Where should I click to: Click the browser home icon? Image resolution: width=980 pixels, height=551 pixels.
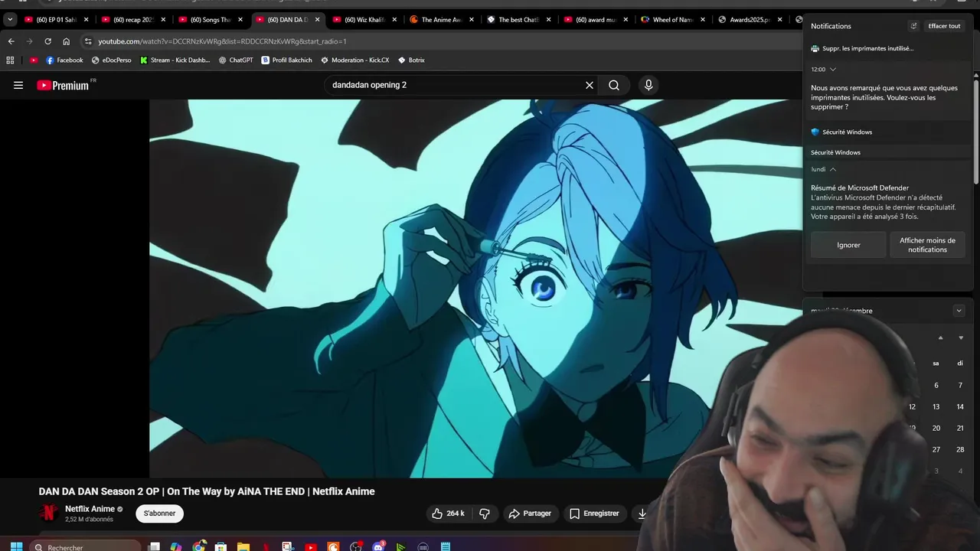click(x=66, y=41)
